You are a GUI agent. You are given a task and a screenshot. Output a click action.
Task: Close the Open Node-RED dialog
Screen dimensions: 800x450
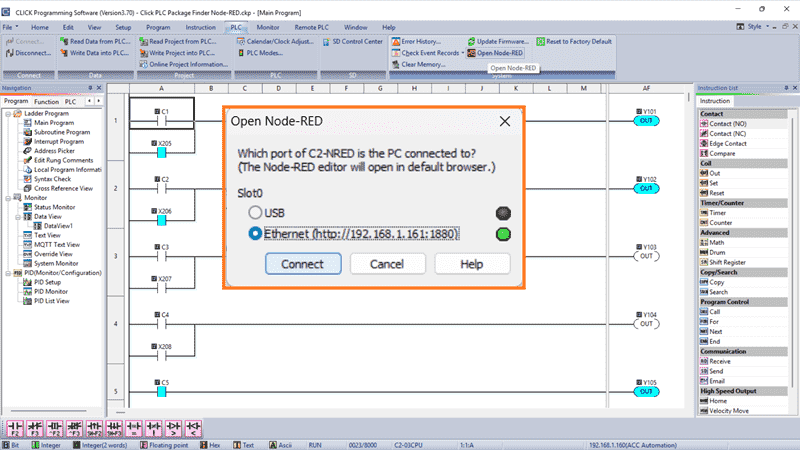click(x=505, y=120)
